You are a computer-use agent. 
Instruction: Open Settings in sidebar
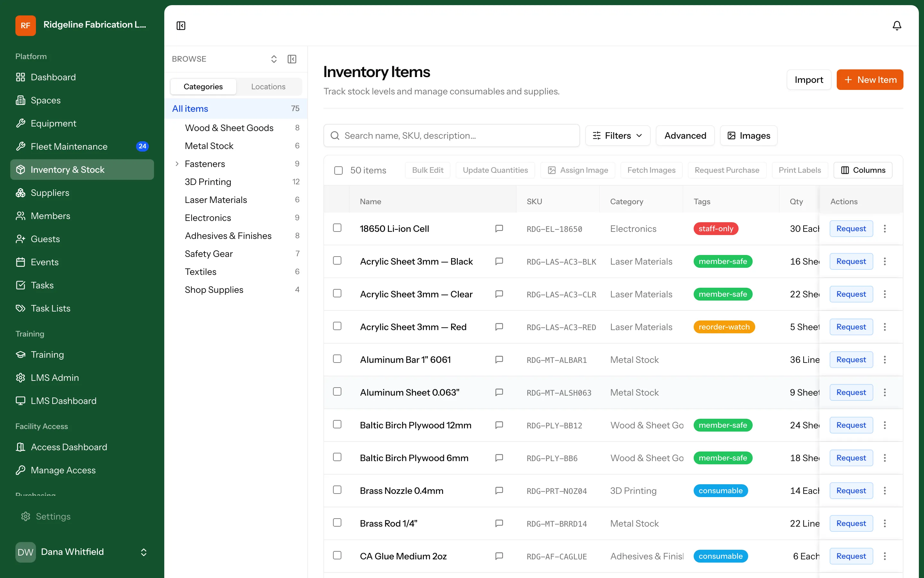pyautogui.click(x=82, y=516)
